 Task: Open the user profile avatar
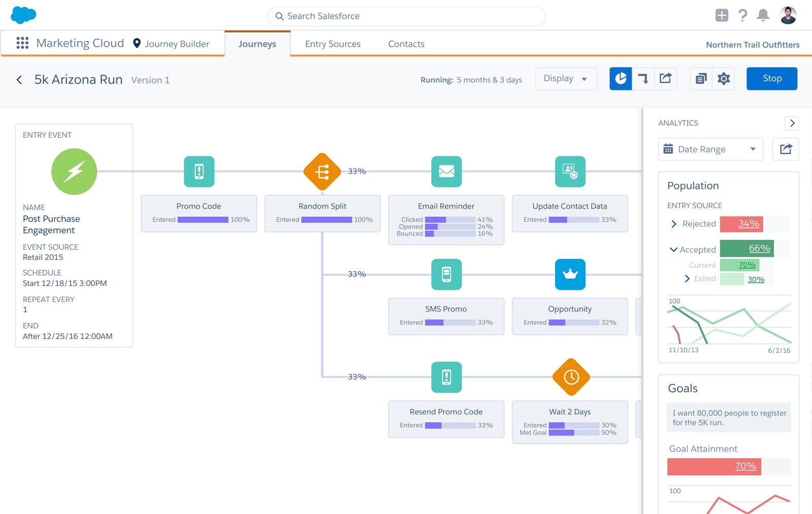point(788,15)
